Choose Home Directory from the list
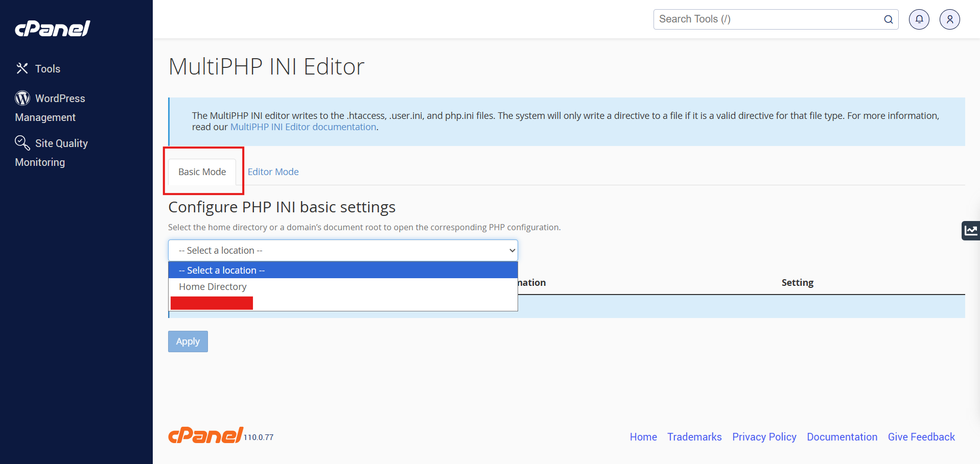Image resolution: width=980 pixels, height=464 pixels. [213, 287]
